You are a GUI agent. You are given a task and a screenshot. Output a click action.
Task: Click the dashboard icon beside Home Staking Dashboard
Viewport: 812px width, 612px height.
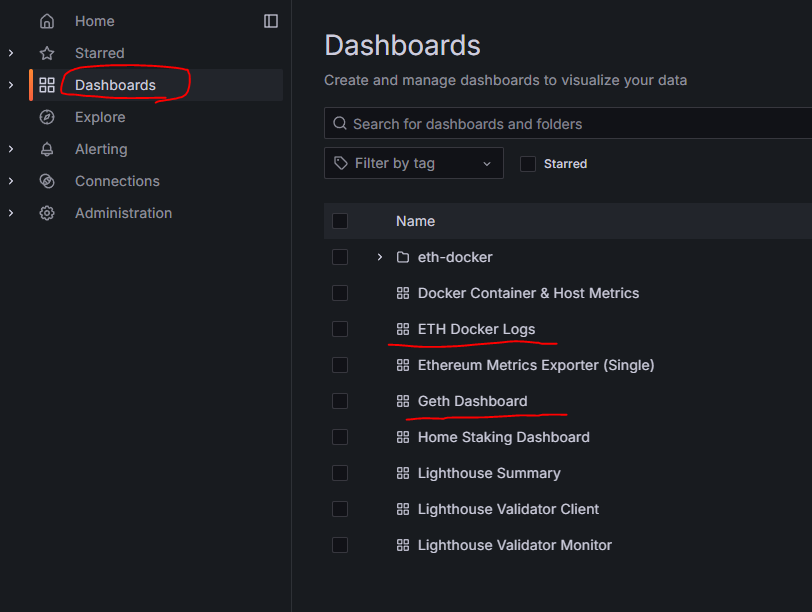tap(403, 437)
